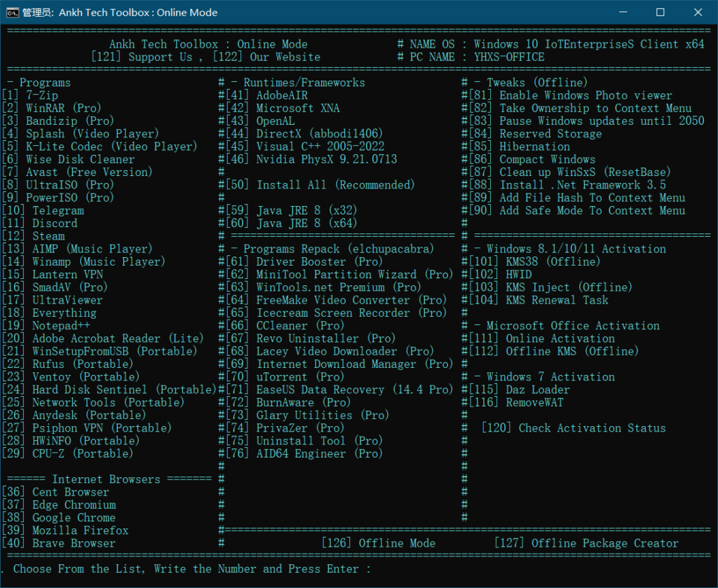Screen dimensions: 718x588
Task: Select '[46] Nvidia PhysX 9.21.0713'
Action: [x=311, y=159]
